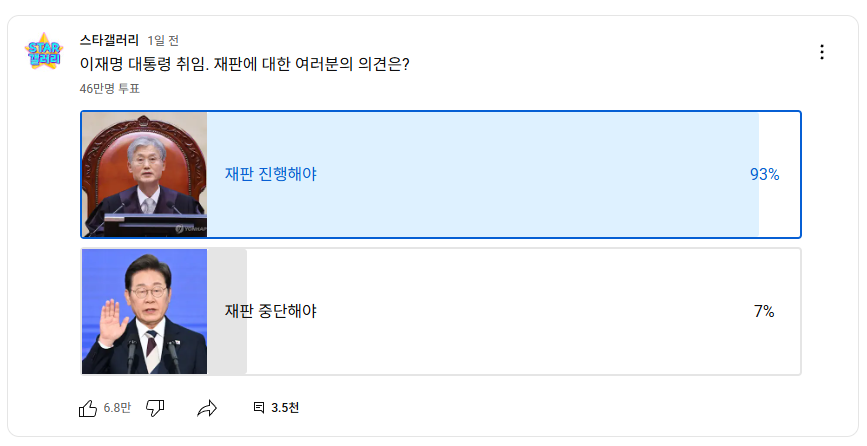Viewport: 867px width, 446px height.
Task: Select the 7% result percentage
Action: click(764, 312)
